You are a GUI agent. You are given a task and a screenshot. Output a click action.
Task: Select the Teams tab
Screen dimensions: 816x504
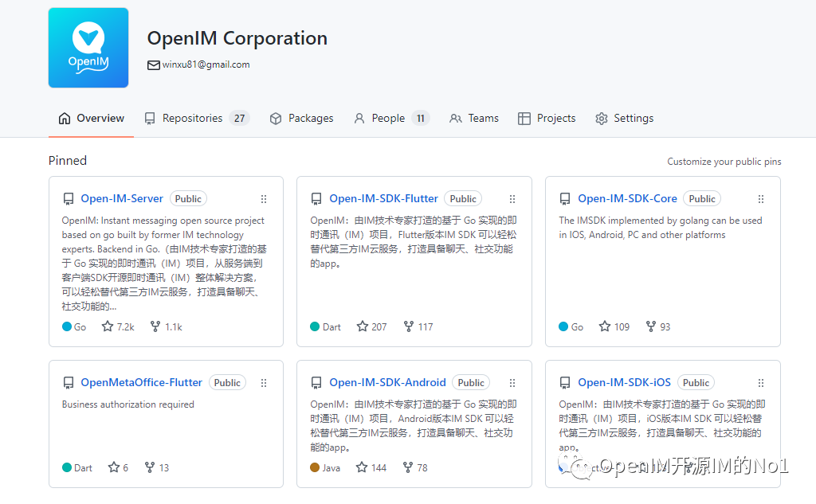click(x=474, y=118)
